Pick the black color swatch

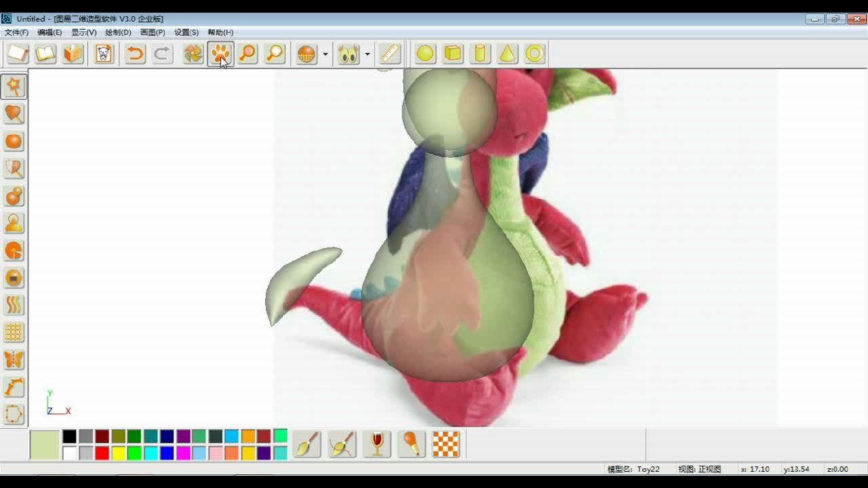tap(69, 436)
